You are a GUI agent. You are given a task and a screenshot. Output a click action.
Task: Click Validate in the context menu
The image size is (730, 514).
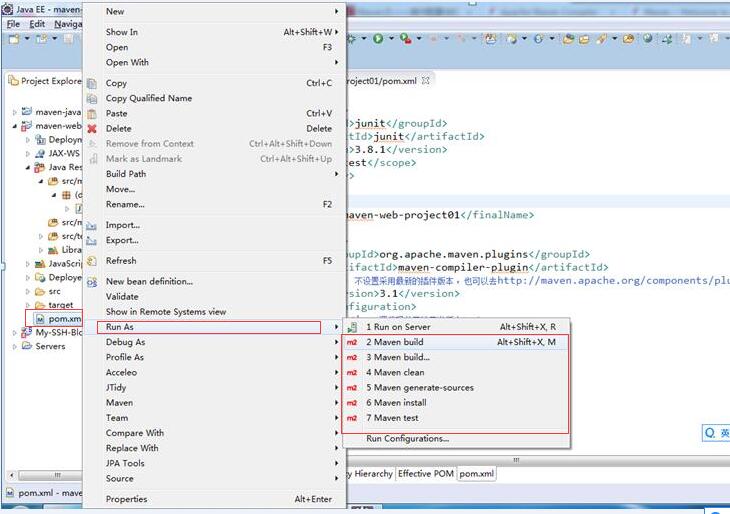tap(215, 297)
